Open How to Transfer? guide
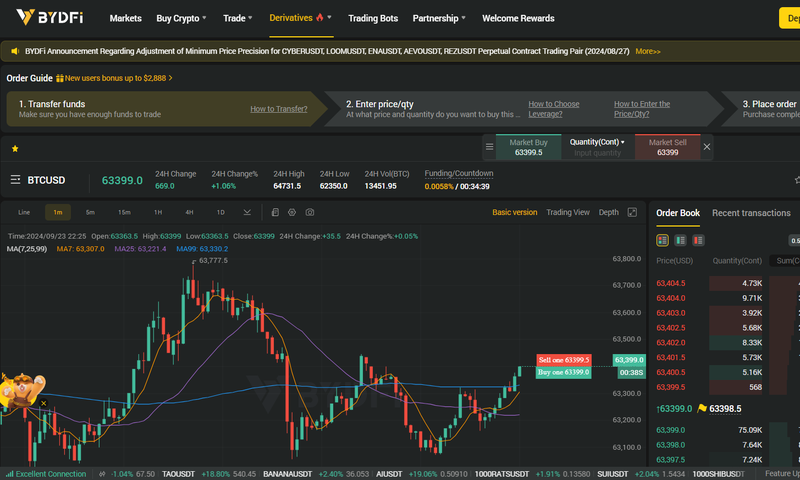This screenshot has height=480, width=800. (x=279, y=109)
